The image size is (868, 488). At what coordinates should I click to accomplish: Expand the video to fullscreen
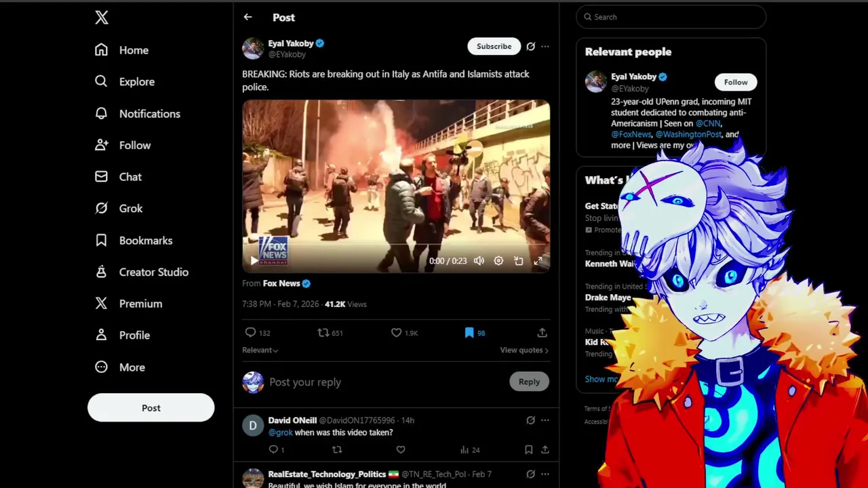pyautogui.click(x=538, y=260)
